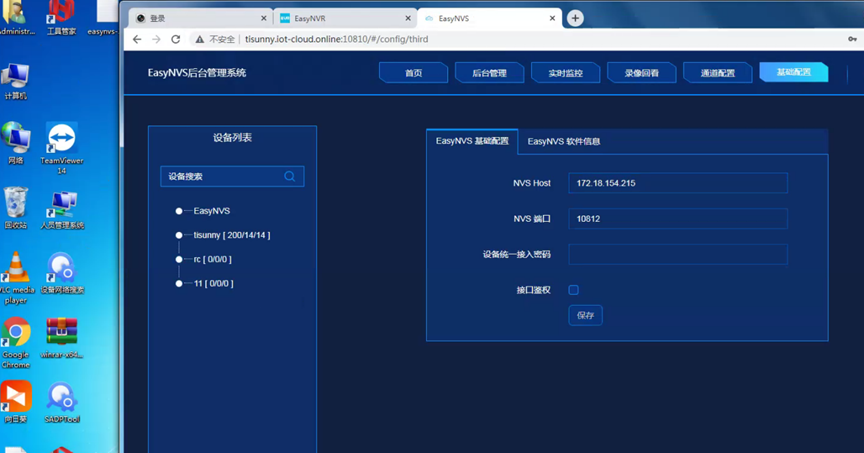864x453 pixels.
Task: Click EasyNVS后台管理系统 title link
Action: click(x=197, y=73)
